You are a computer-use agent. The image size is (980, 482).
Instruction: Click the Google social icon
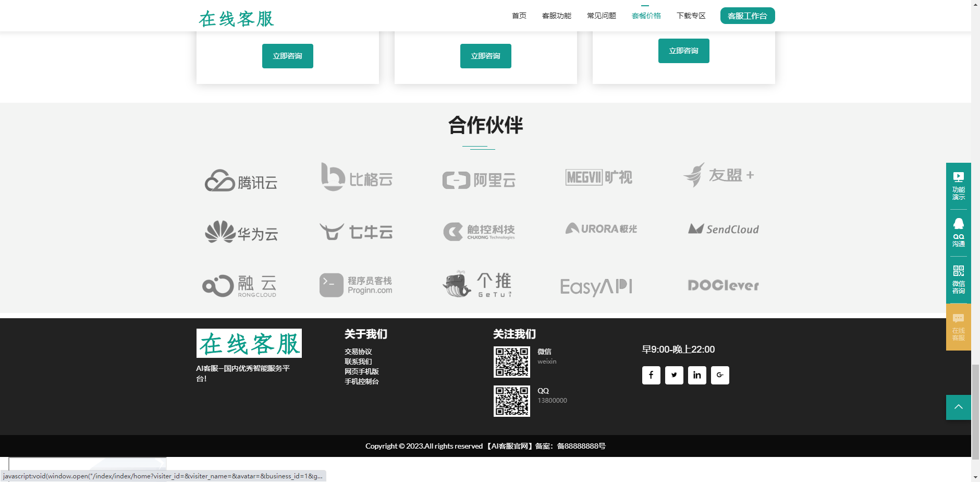tap(720, 375)
